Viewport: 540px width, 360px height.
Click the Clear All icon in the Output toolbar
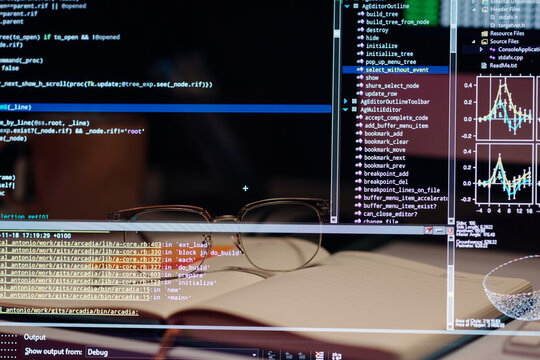[x=319, y=355]
